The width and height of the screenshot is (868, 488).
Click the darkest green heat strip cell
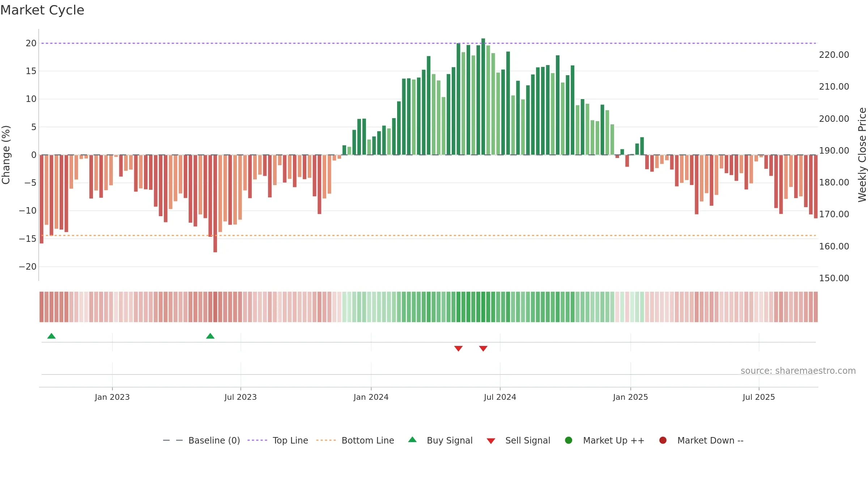click(x=483, y=307)
